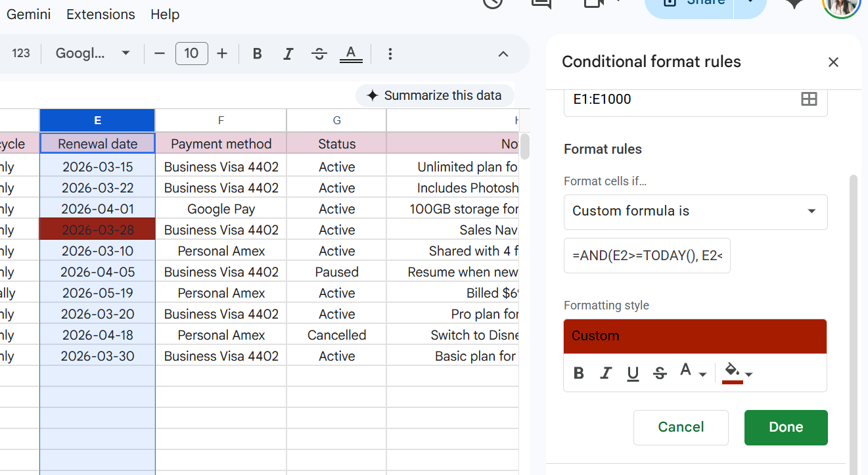Screen dimensions: 868x475
Task: Toggle bold in the formatting style panel
Action: [x=579, y=373]
